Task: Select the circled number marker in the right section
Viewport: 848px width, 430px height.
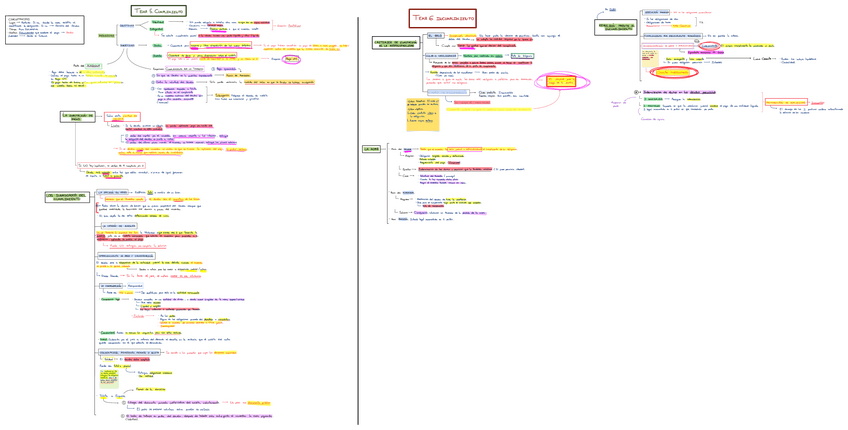Action: coord(637,91)
